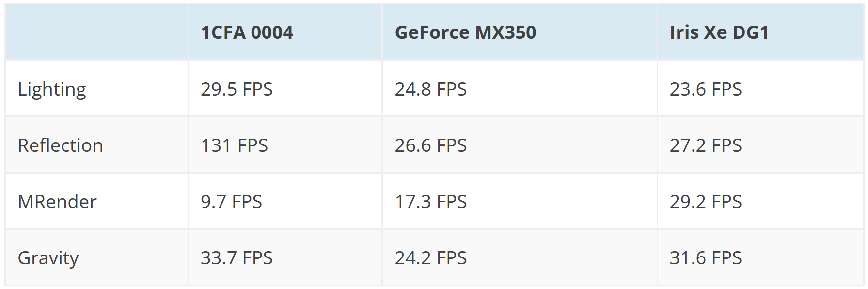Image resolution: width=868 pixels, height=289 pixels.
Task: Click the 29.5 FPS Lighting cell
Action: [237, 89]
